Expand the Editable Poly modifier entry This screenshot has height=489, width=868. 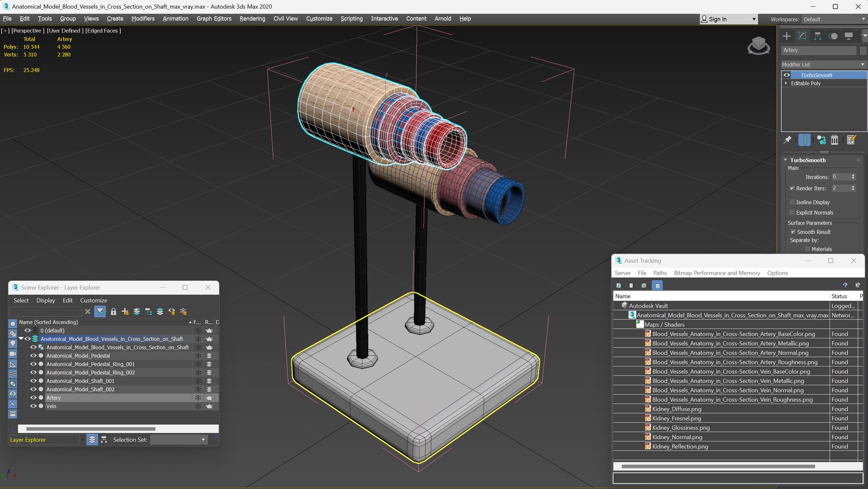pyautogui.click(x=786, y=83)
